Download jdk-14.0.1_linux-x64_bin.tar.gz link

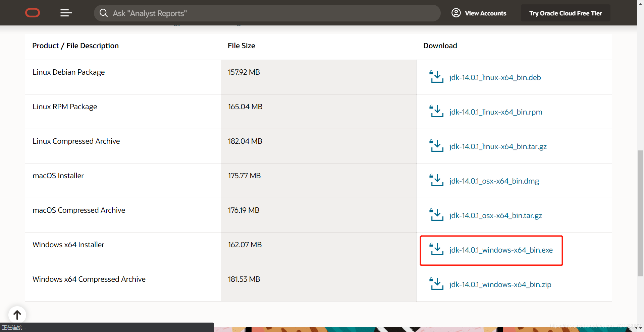(x=498, y=146)
